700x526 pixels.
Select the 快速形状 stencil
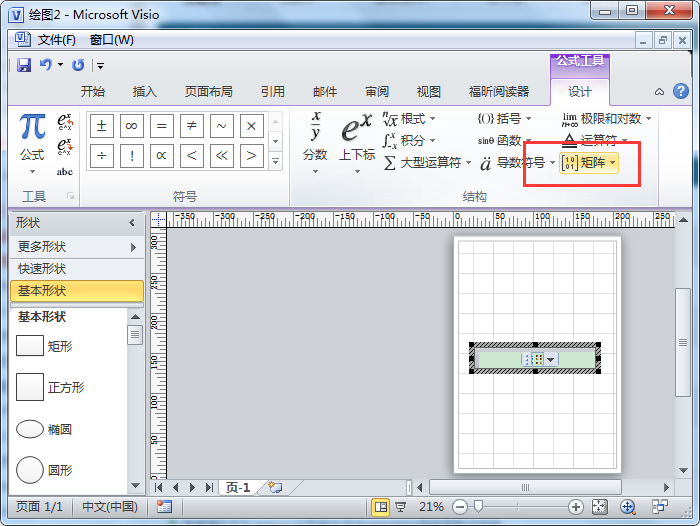point(77,269)
